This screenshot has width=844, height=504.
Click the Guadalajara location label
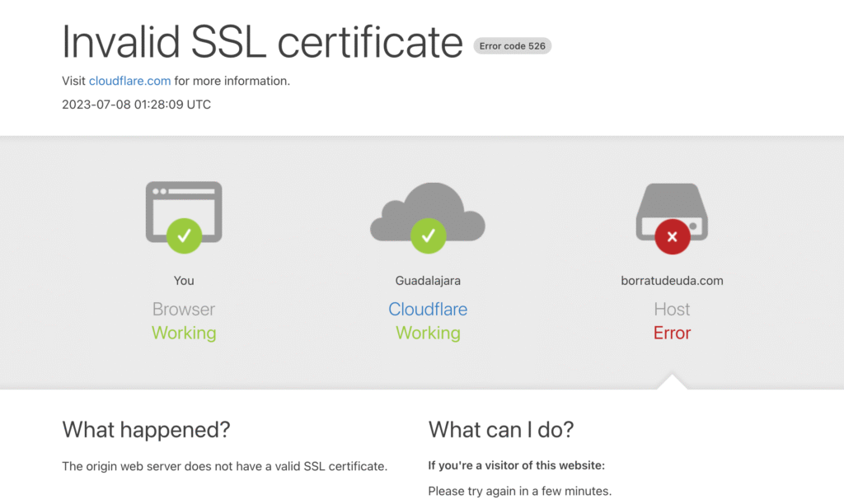pos(428,281)
